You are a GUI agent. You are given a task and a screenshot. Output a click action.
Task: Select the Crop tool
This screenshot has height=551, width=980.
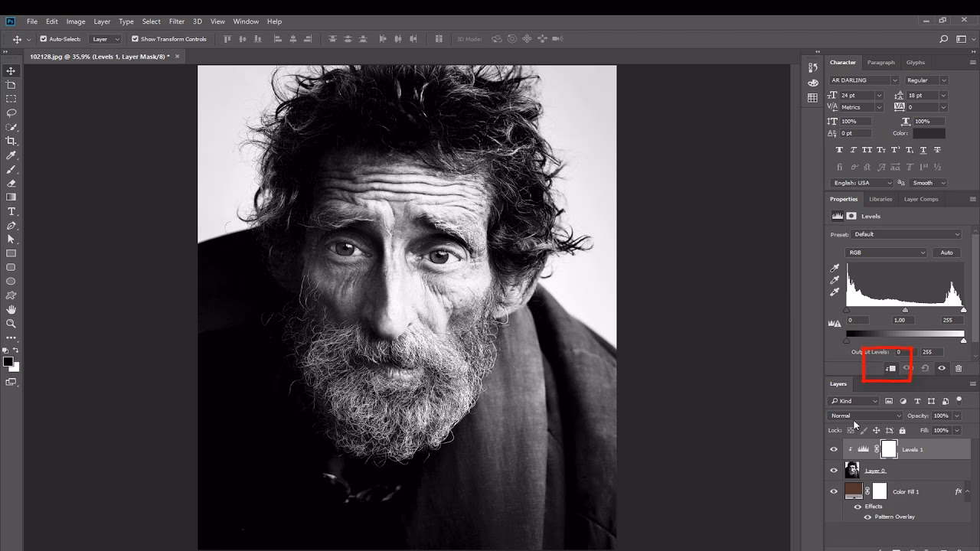(11, 140)
